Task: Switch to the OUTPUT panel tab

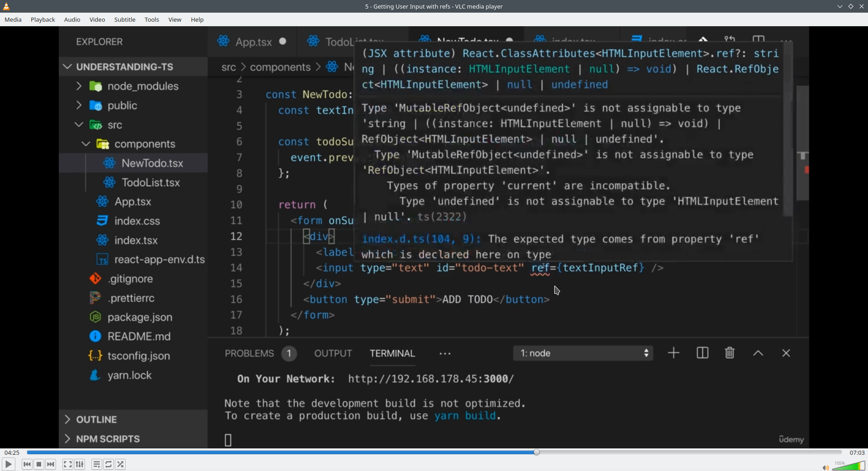Action: coord(333,353)
